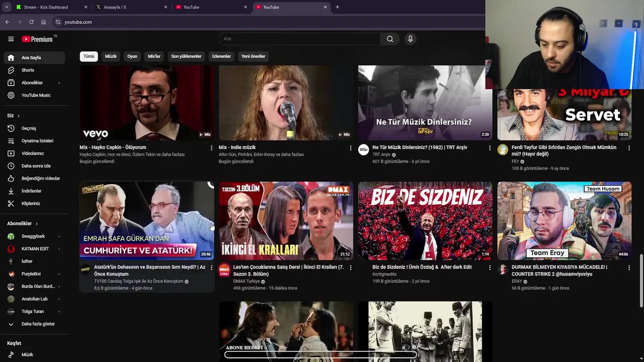Viewport: 644px width, 362px height.
Task: Open İndirilenler in sidebar
Action: coord(35,191)
